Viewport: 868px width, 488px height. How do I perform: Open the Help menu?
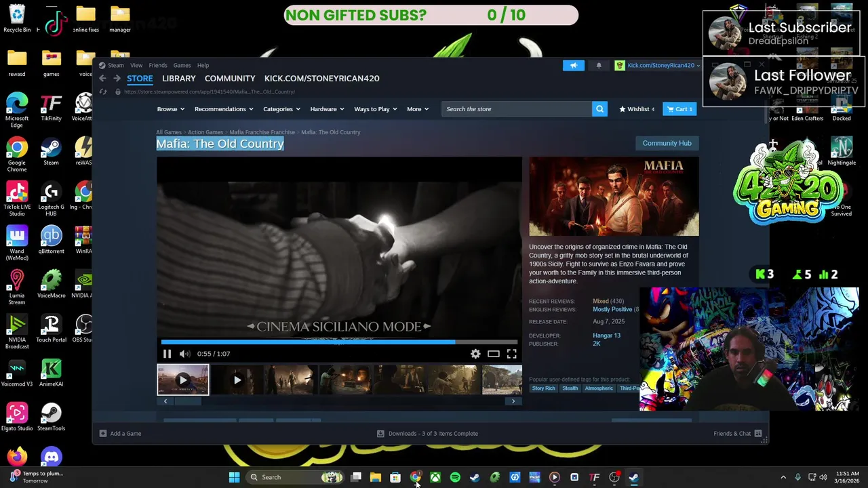coord(203,66)
